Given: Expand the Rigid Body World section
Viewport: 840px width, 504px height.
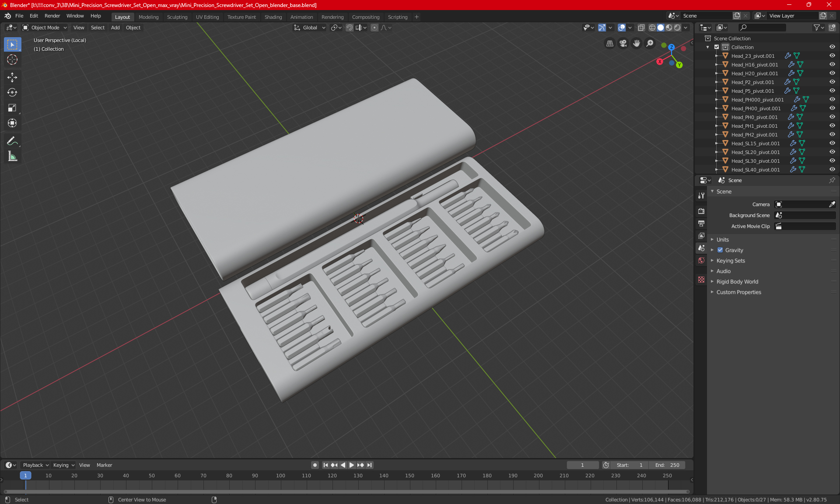Looking at the screenshot, I should point(737,282).
